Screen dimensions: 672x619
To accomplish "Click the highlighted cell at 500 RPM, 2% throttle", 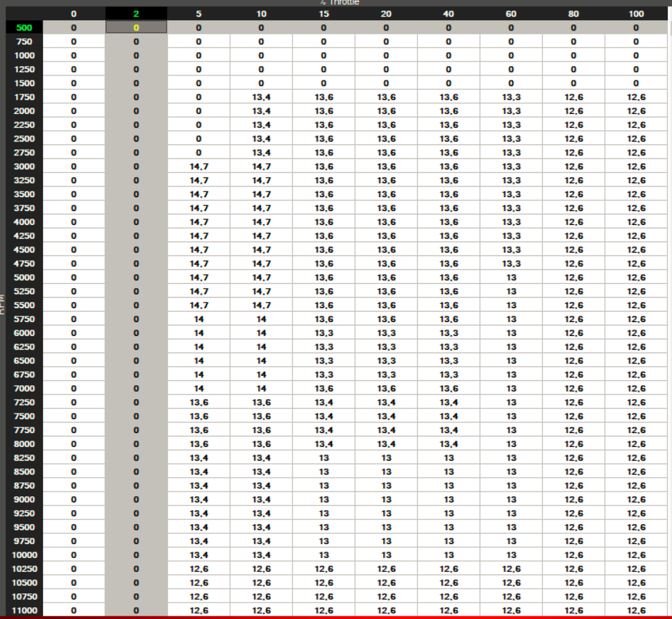I will pos(136,28).
